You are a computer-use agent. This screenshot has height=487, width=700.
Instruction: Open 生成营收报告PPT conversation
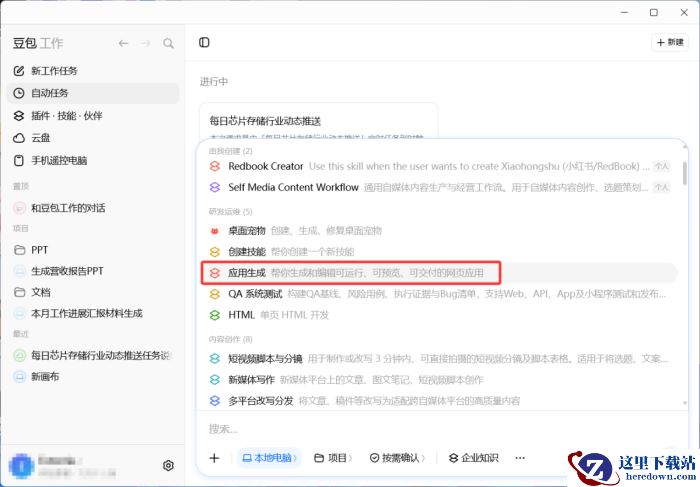point(93,271)
